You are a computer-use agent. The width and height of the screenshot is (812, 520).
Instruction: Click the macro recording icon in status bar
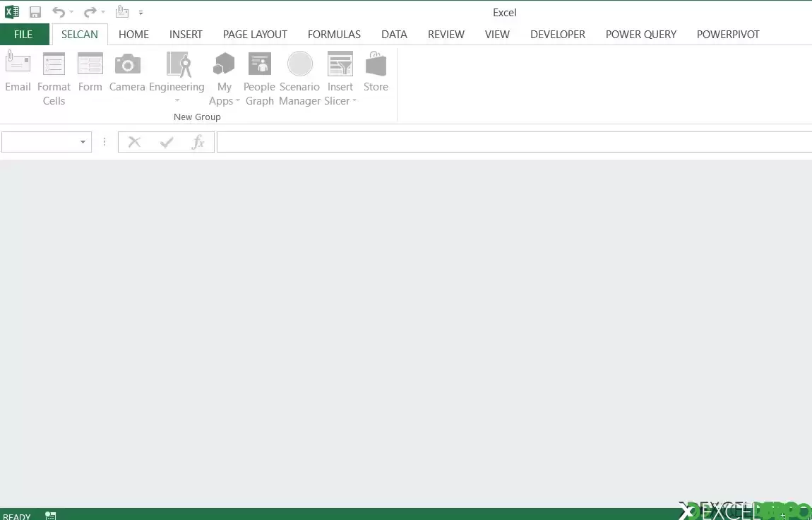[x=50, y=516]
